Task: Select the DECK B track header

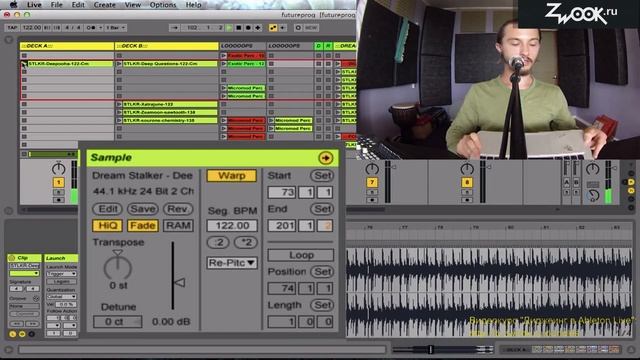Action: (167, 46)
